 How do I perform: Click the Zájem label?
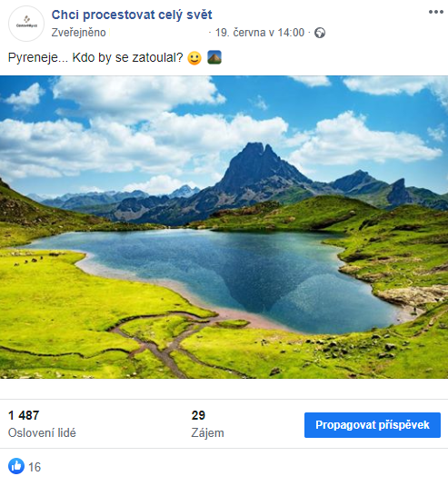pyautogui.click(x=207, y=433)
